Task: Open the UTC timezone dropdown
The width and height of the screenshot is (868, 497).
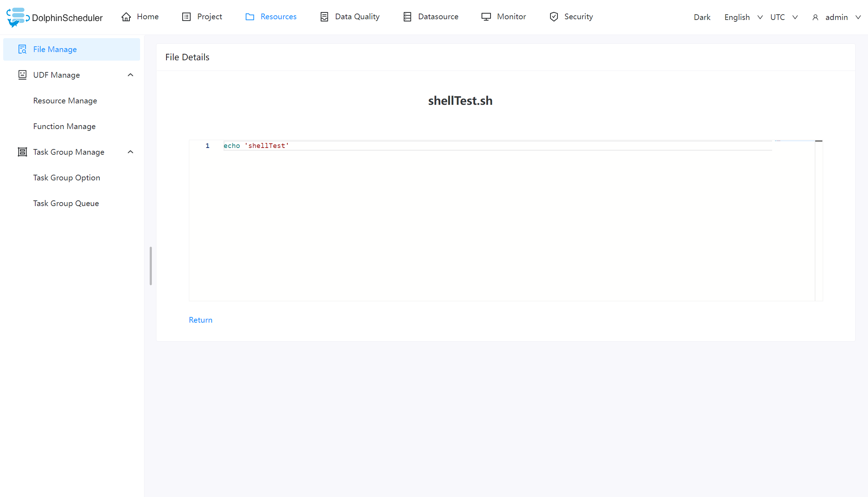Action: click(784, 17)
